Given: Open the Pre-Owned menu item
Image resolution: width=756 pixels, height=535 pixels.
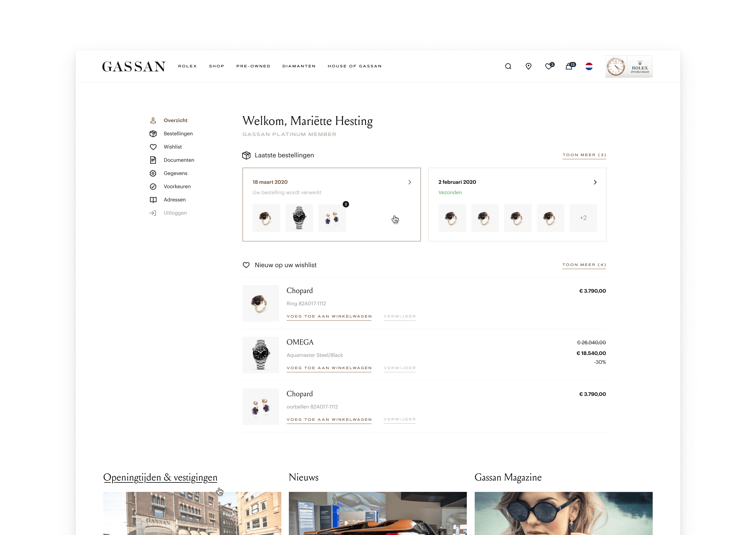Looking at the screenshot, I should pos(253,66).
